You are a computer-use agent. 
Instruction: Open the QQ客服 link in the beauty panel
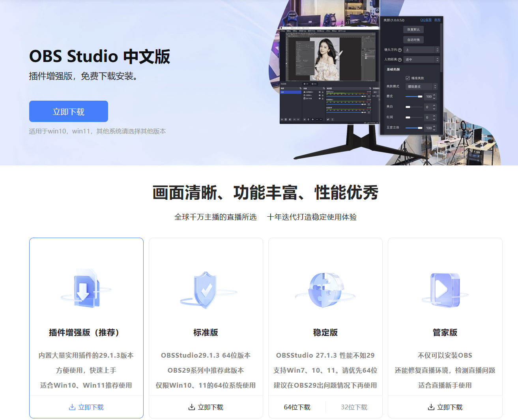426,20
